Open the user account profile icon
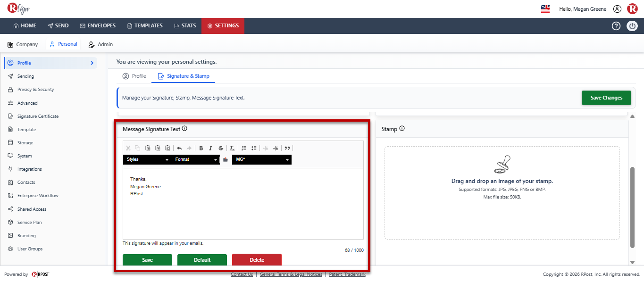Image resolution: width=644 pixels, height=282 pixels. point(617,9)
